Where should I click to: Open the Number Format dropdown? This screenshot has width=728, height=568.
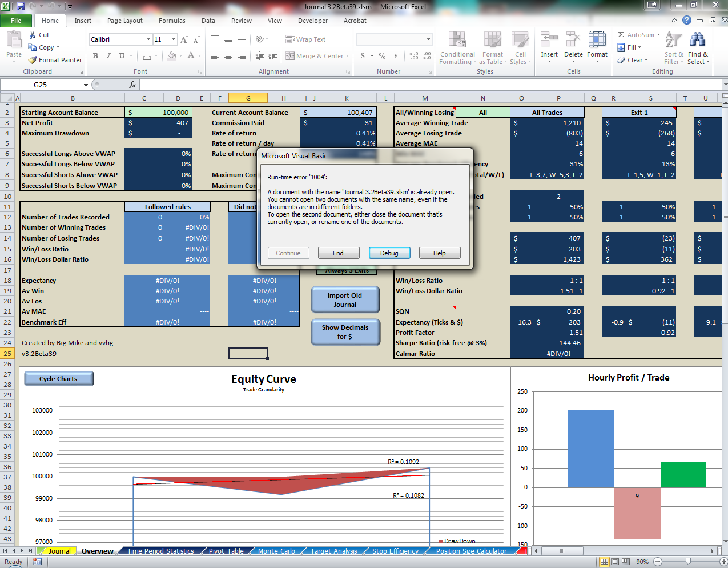[428, 39]
